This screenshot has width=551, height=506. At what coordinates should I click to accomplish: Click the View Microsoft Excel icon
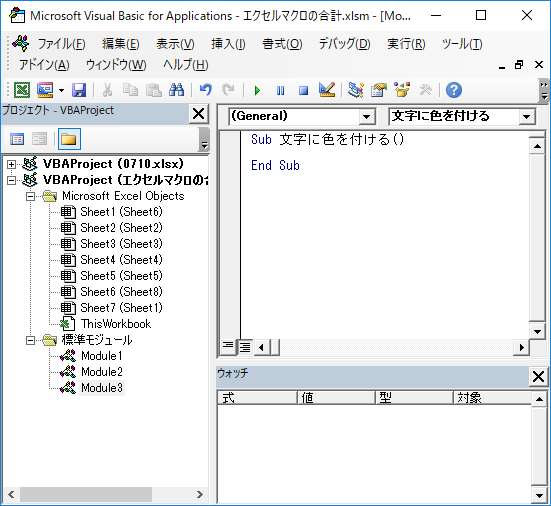click(x=22, y=90)
